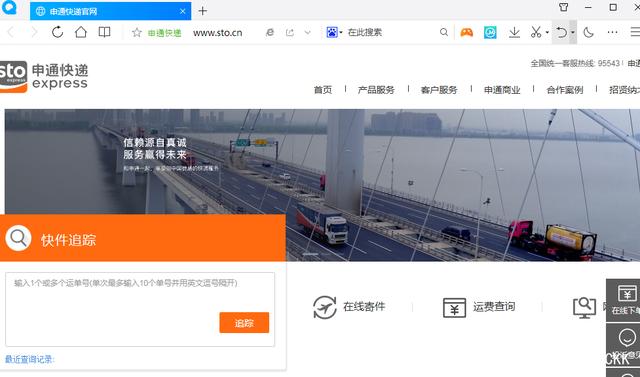Open the hamburger main menu icon
640x377 pixels.
point(635,32)
